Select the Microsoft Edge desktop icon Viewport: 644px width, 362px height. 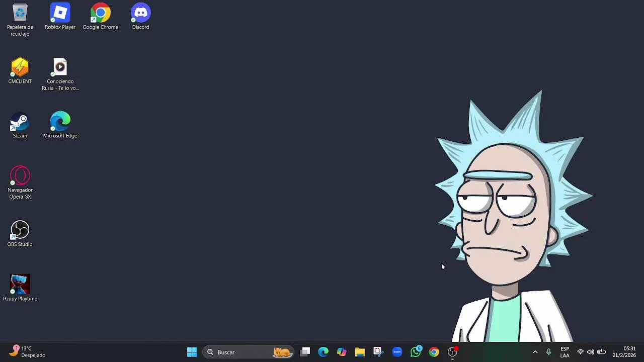click(60, 126)
